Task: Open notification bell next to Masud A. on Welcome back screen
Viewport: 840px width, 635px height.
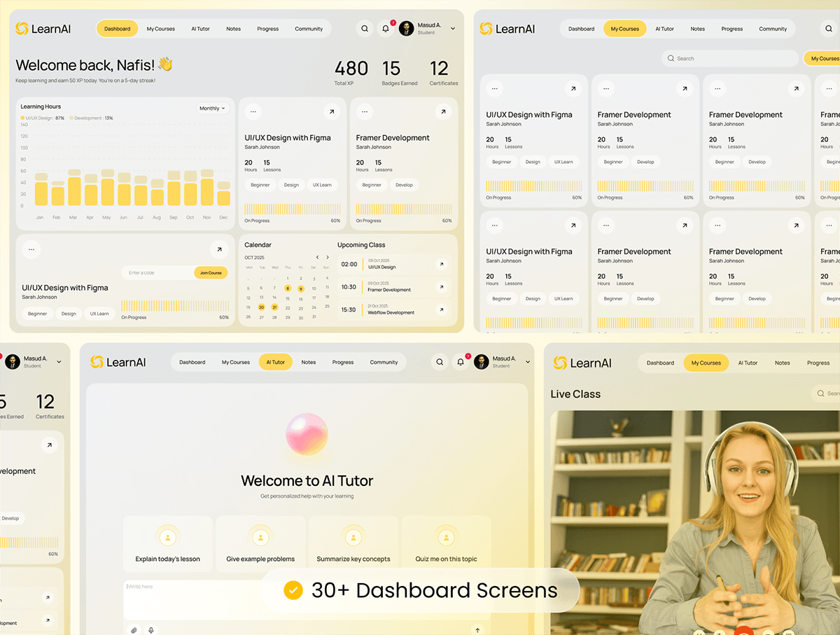Action: [x=385, y=29]
